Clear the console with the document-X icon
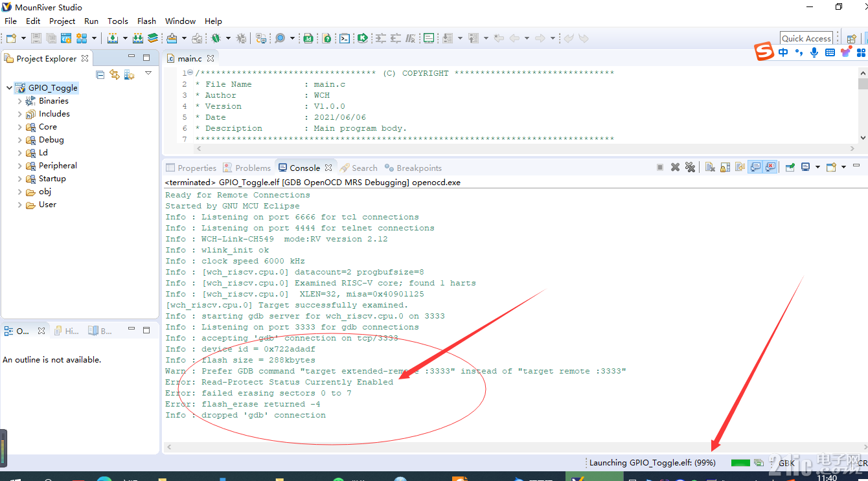Screen dimensions: 868x481 710,167
